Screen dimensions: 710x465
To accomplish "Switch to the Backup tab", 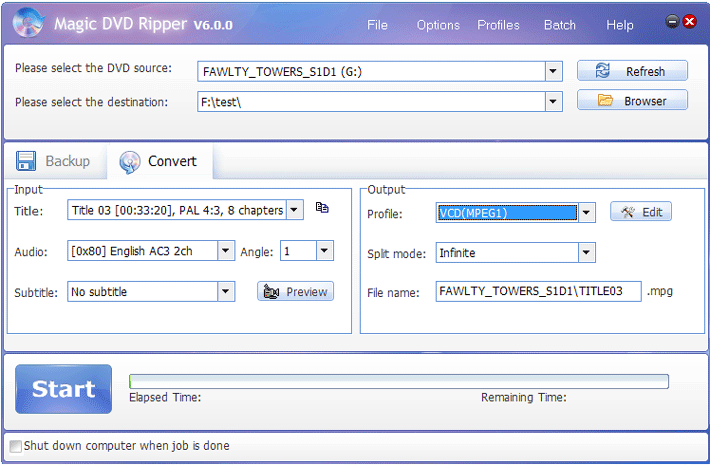I will [x=54, y=161].
